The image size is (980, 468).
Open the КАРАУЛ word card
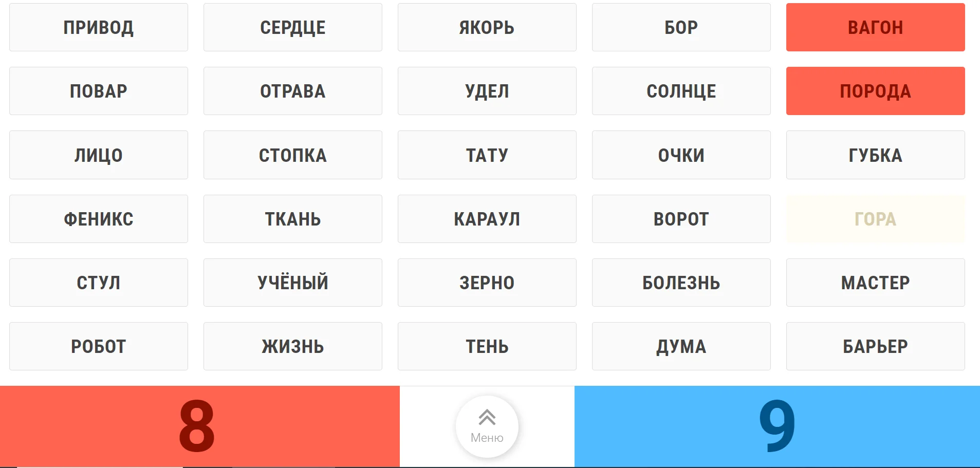pos(487,219)
